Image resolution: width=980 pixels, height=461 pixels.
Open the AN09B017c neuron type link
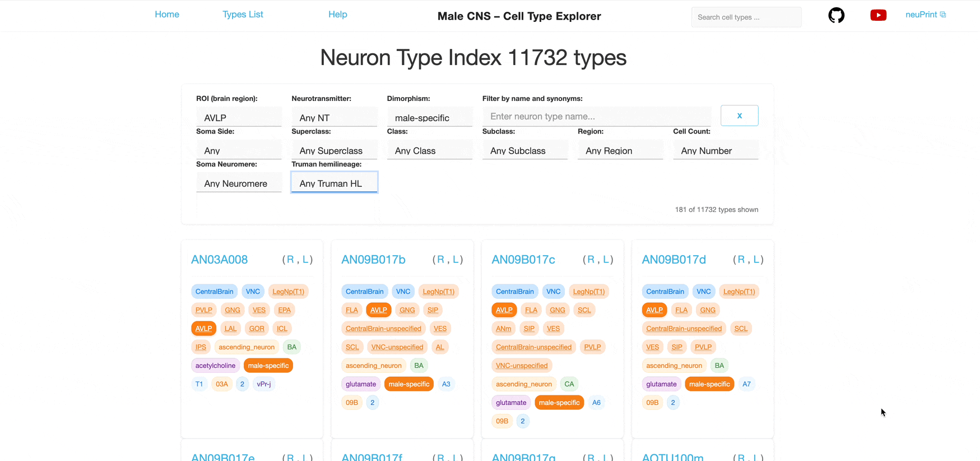[523, 260]
